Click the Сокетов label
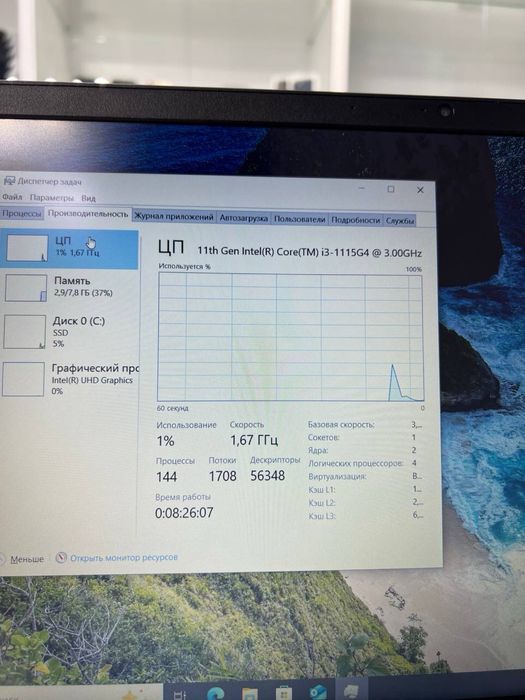This screenshot has width=525, height=700. point(324,438)
